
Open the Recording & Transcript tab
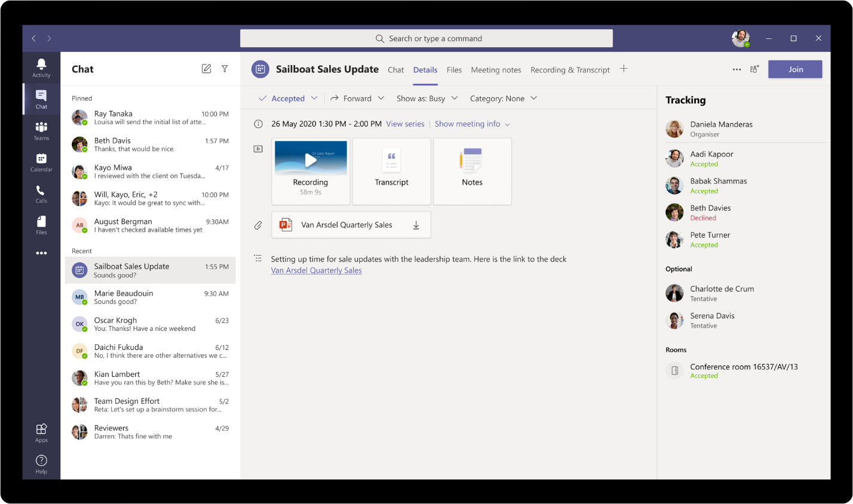click(x=570, y=70)
